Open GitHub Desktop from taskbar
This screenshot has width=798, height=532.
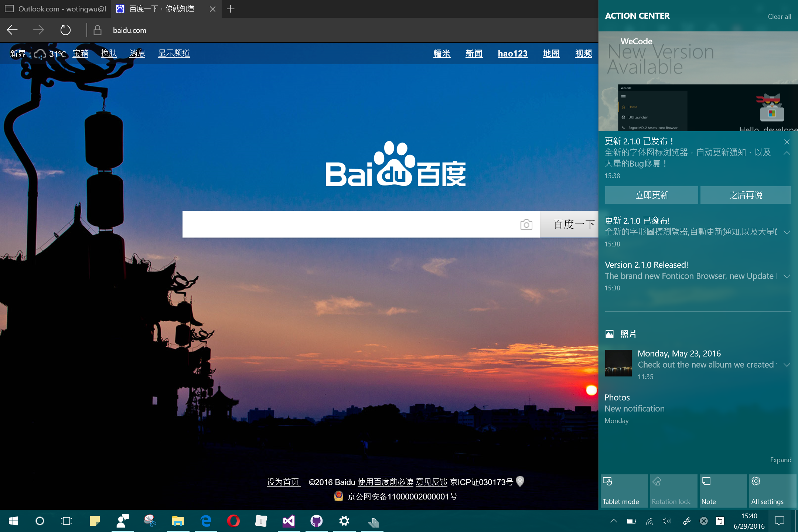pyautogui.click(x=317, y=521)
